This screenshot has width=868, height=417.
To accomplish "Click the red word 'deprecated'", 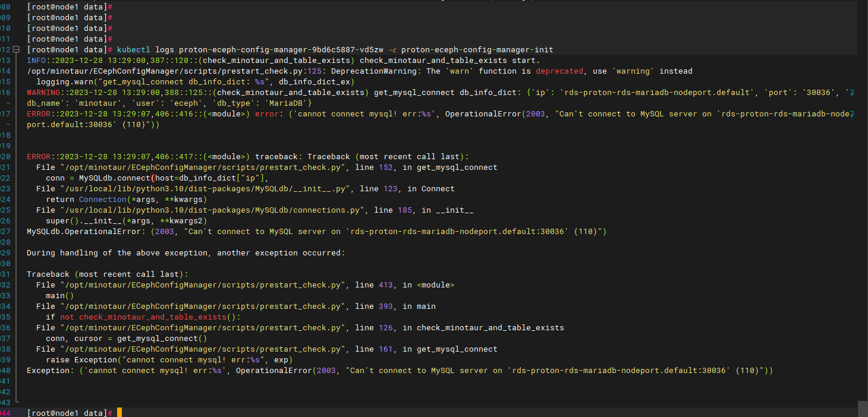I will [x=559, y=71].
